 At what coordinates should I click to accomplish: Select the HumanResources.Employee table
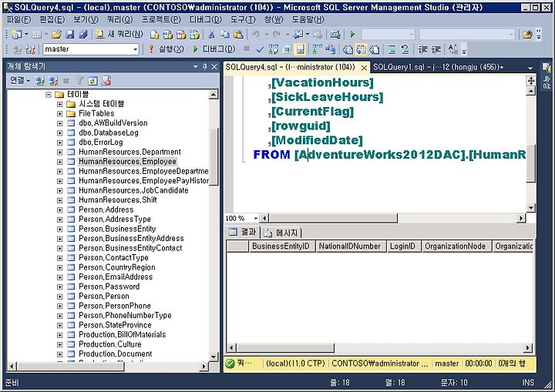127,162
